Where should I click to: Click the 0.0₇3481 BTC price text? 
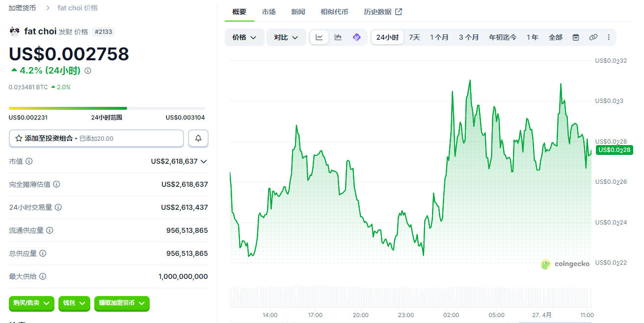click(x=28, y=87)
